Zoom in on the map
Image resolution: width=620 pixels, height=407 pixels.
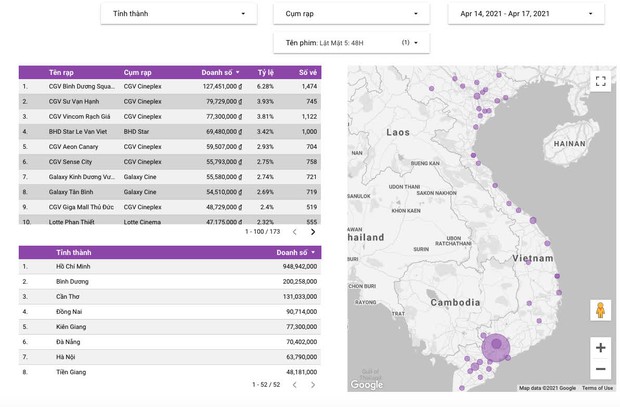[x=600, y=348]
